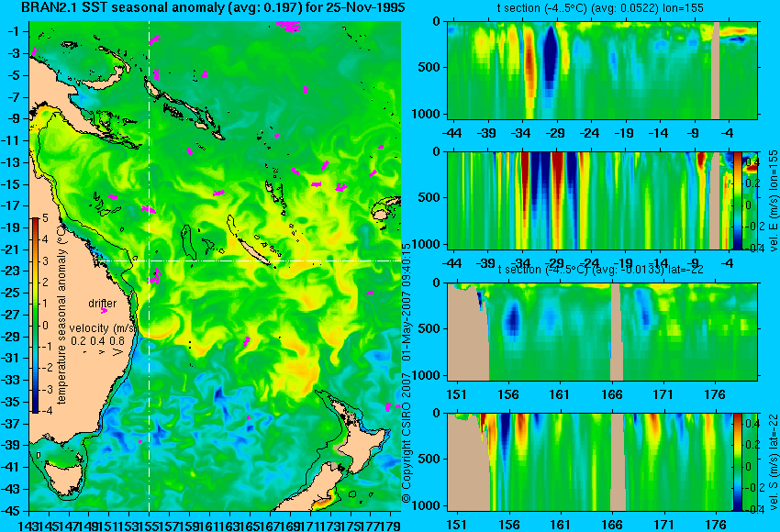780x532 pixels.
Task: Click the orange warm core in lon=155 temperature section
Action: click(530, 64)
